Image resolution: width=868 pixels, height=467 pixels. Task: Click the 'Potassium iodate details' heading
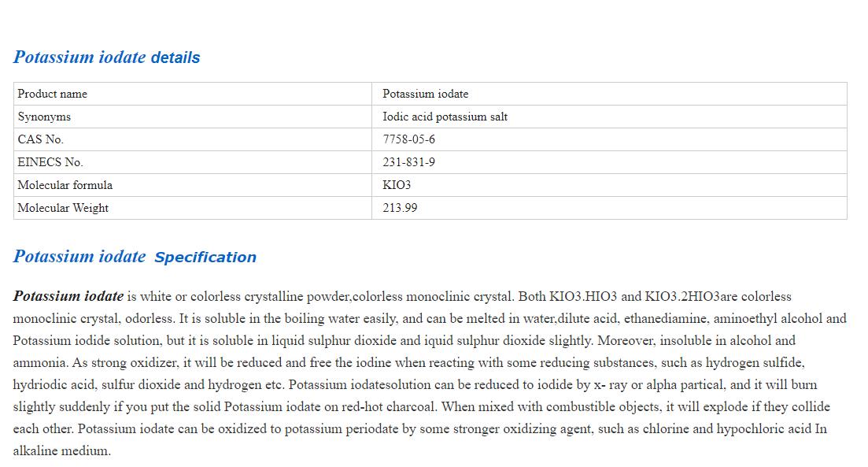tap(106, 57)
